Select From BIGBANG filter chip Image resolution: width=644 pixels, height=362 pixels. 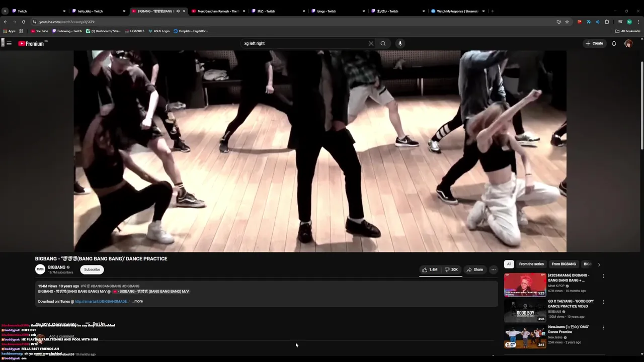coord(563,264)
